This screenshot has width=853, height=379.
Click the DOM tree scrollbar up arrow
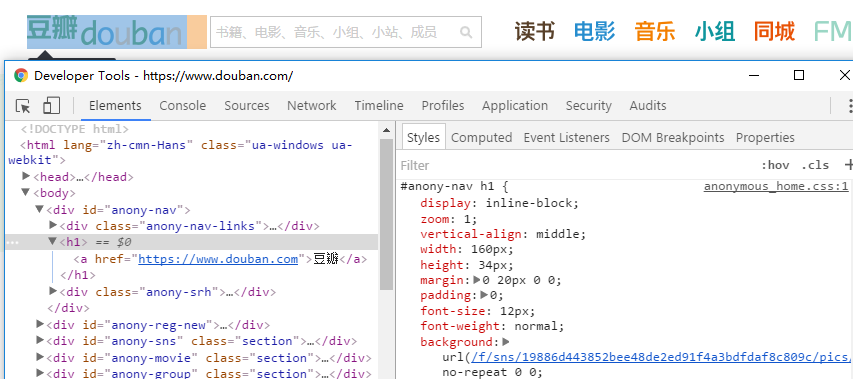[x=386, y=131]
